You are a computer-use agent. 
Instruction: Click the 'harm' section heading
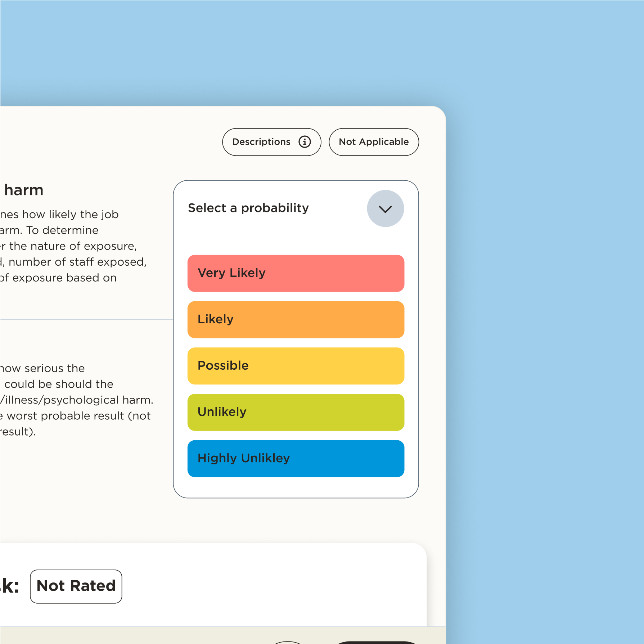(24, 190)
